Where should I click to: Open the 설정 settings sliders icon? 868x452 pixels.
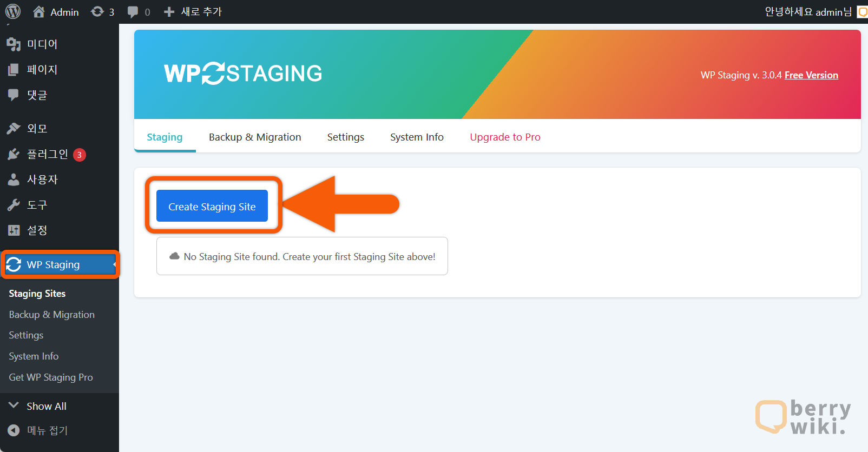coord(14,230)
